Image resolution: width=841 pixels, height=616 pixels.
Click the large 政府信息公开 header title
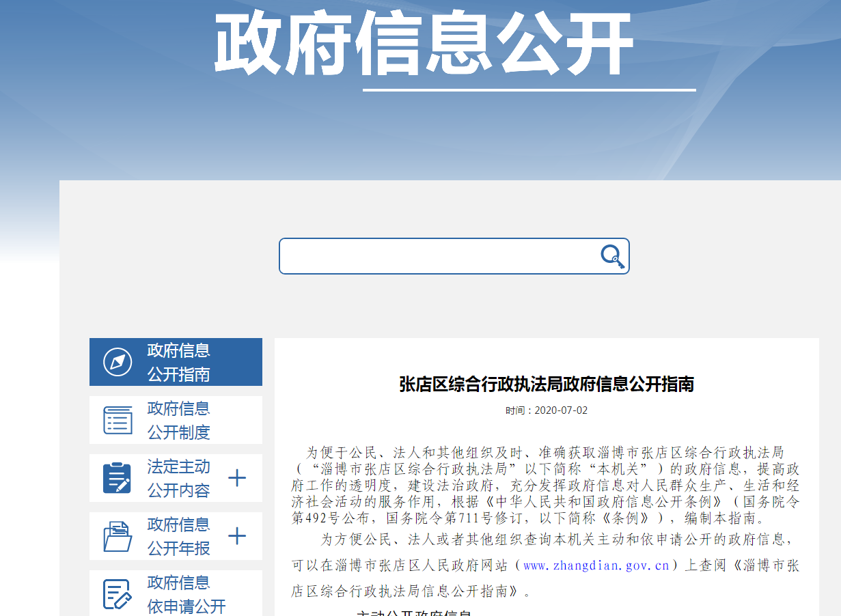coord(424,44)
